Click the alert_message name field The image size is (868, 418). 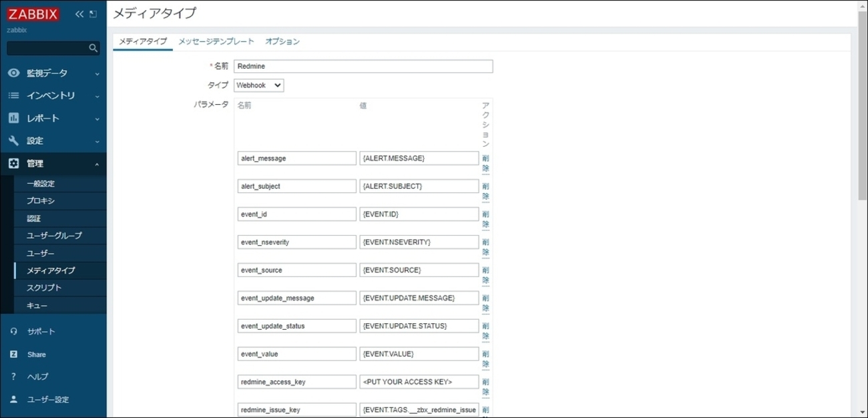(297, 158)
